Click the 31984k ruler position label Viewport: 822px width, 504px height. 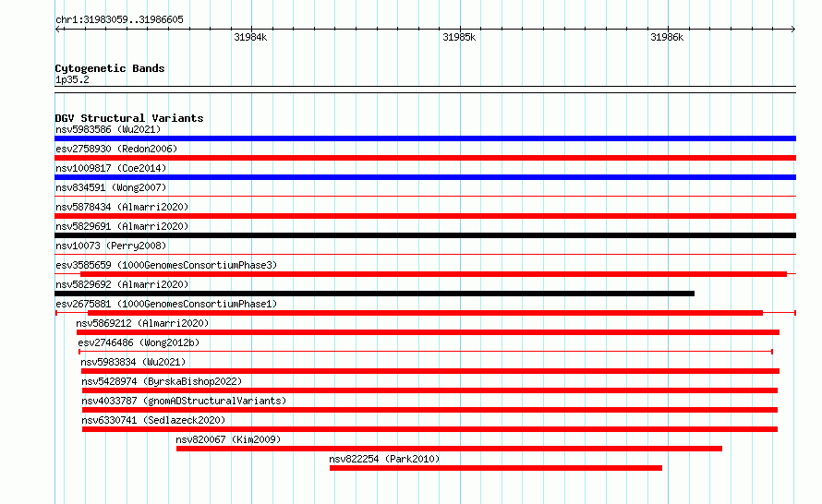tap(250, 37)
